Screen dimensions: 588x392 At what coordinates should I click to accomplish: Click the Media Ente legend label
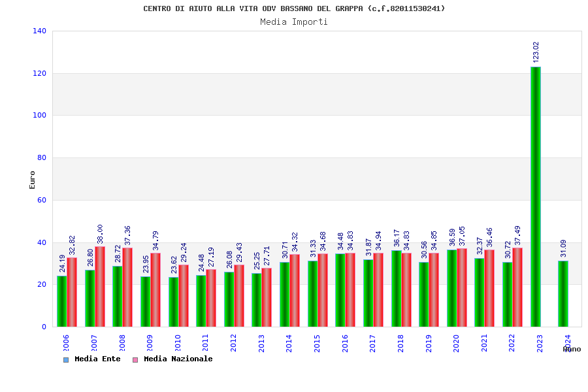point(97,359)
